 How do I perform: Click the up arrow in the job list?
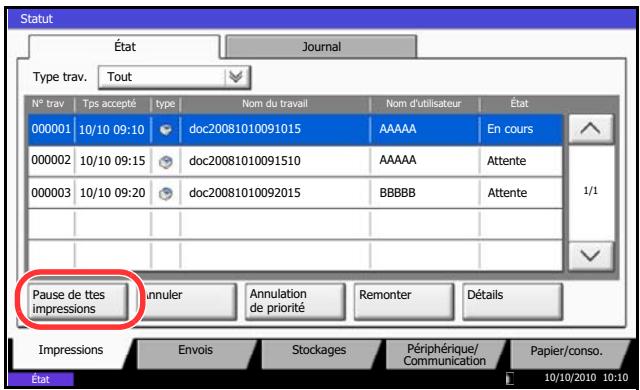click(x=591, y=129)
